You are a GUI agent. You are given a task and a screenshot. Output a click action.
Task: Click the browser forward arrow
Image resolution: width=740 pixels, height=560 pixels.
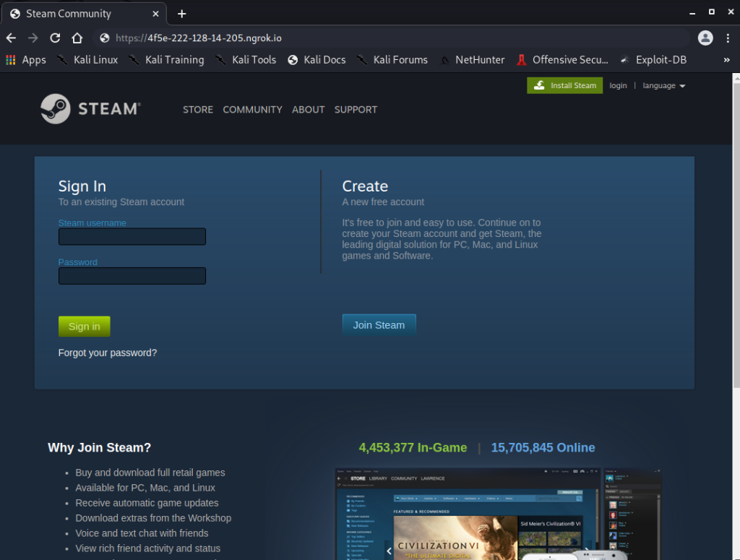[33, 38]
